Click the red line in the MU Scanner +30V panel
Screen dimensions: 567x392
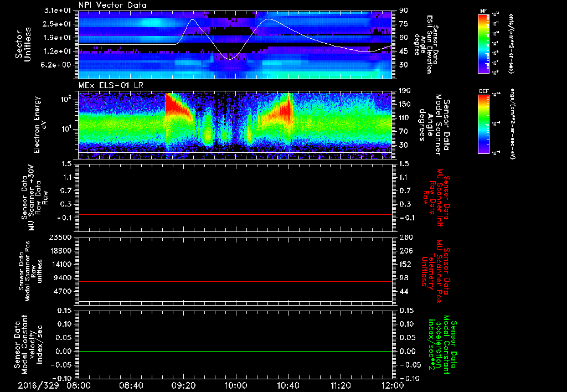point(235,214)
